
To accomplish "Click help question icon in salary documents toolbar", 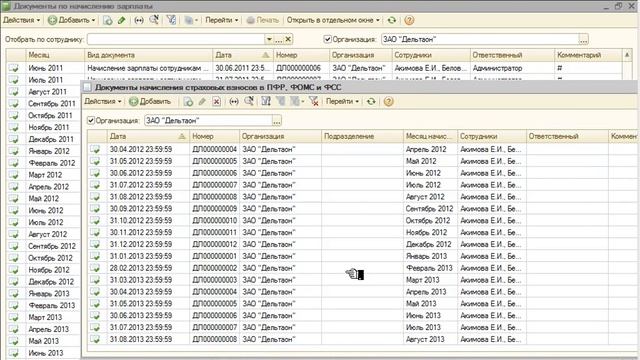I will [409, 20].
